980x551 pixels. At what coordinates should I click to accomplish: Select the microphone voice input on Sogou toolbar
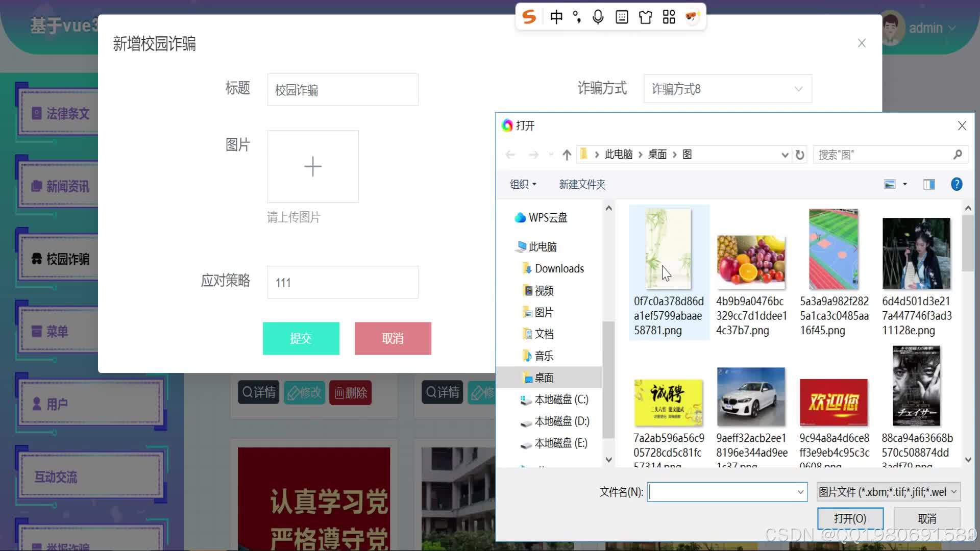tap(598, 17)
